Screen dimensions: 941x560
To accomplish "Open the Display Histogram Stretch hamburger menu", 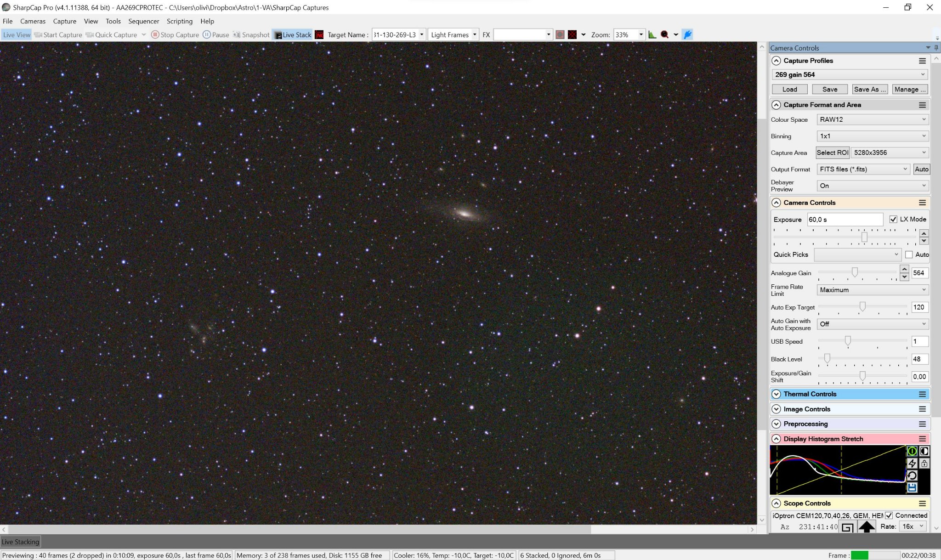I will tap(922, 439).
